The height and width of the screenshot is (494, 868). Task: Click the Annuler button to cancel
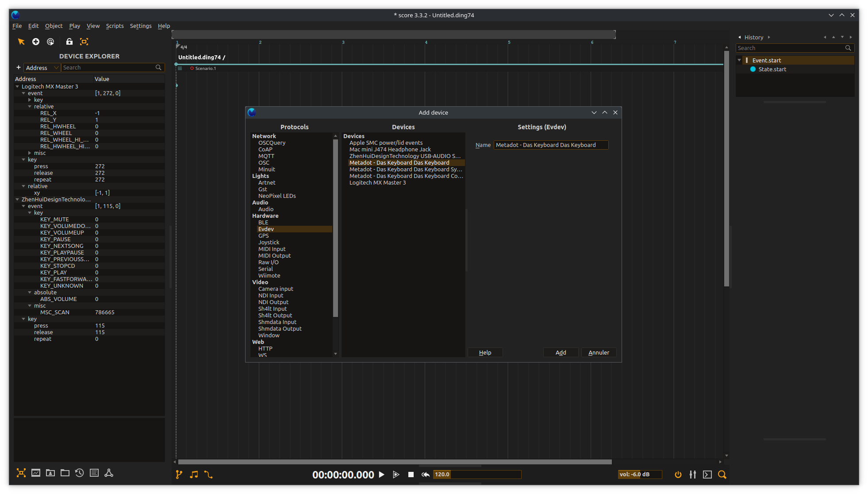pos(599,352)
